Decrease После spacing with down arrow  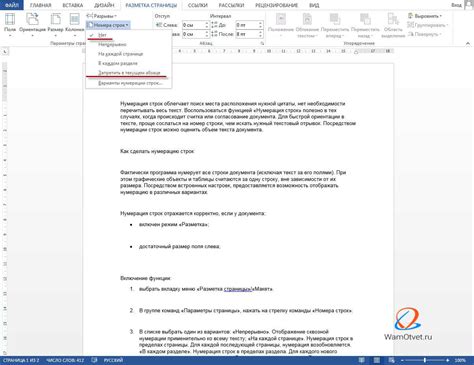pyautogui.click(x=260, y=36)
